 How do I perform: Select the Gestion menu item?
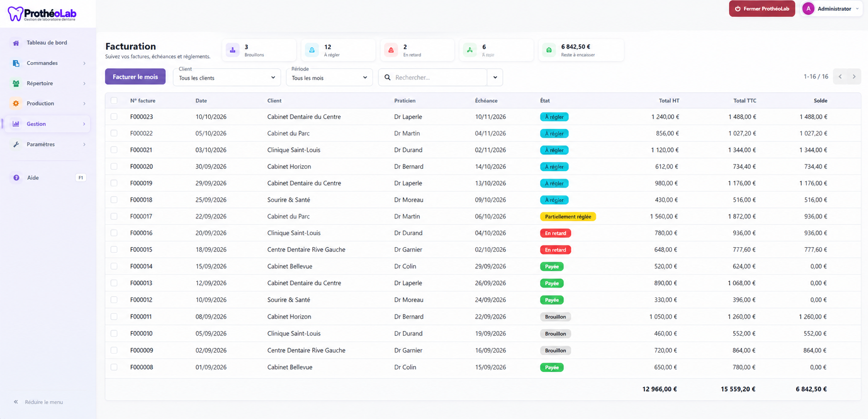47,124
